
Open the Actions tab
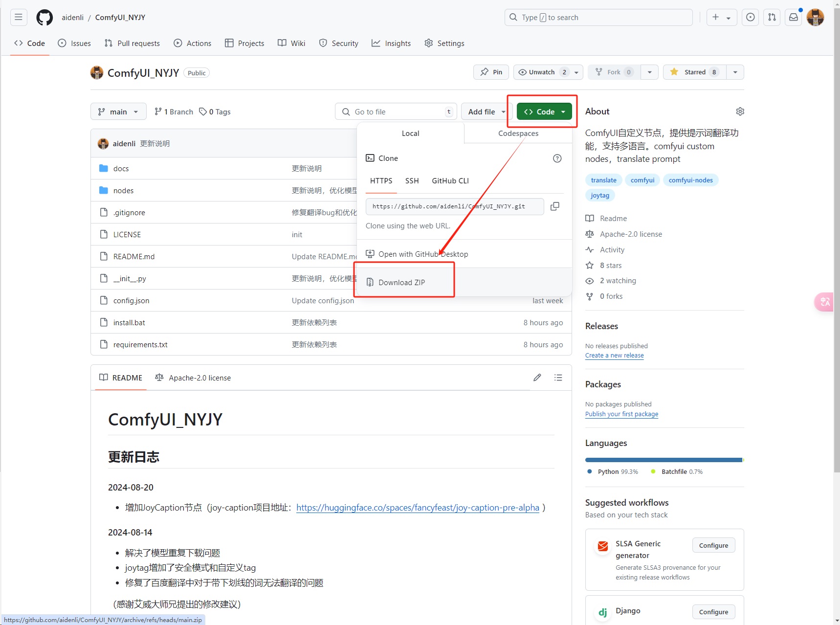(x=193, y=43)
